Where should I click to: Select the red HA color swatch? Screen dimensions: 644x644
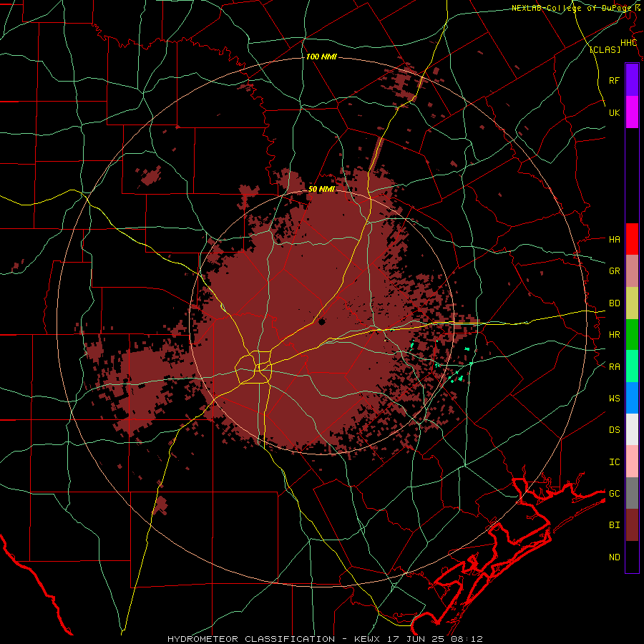point(632,239)
